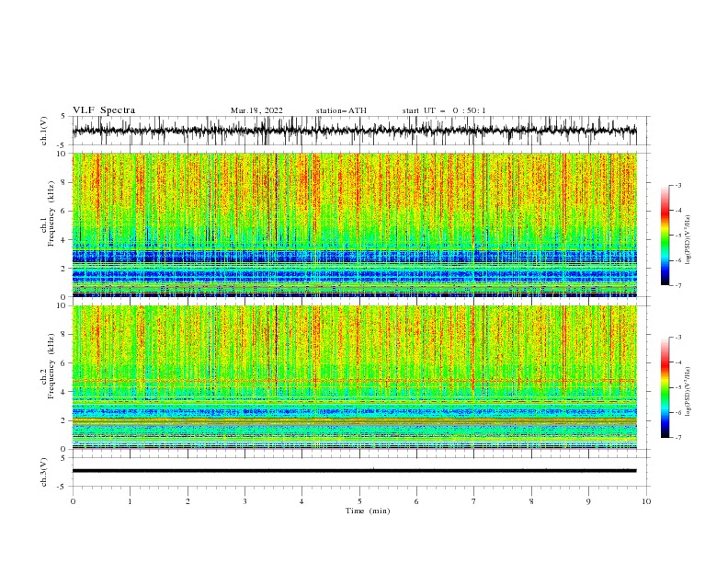Click inside the ch.1 spectrogram panel
Viewport: 728px width, 563px height.
coord(354,224)
